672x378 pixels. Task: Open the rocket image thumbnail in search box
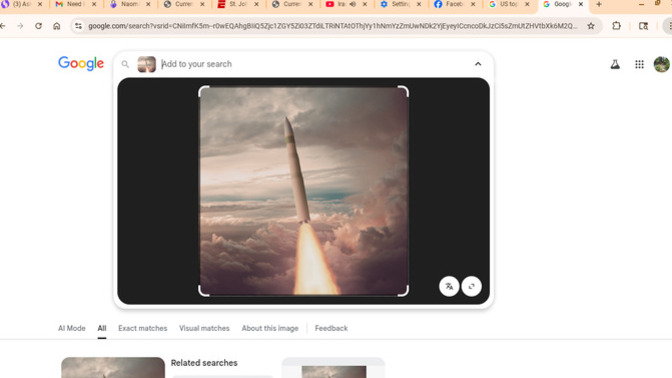[147, 64]
